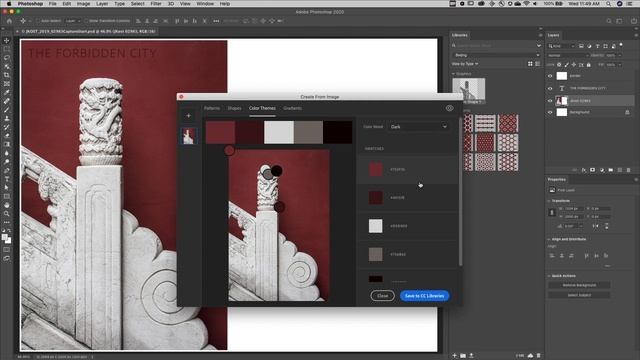Open the Window menu
The height and width of the screenshot is (360, 640).
point(205,4)
